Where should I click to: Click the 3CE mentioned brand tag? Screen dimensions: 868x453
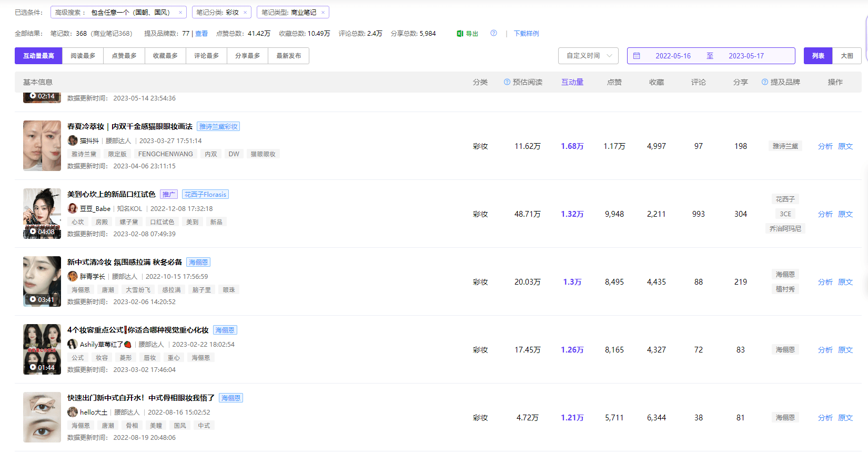(x=785, y=214)
